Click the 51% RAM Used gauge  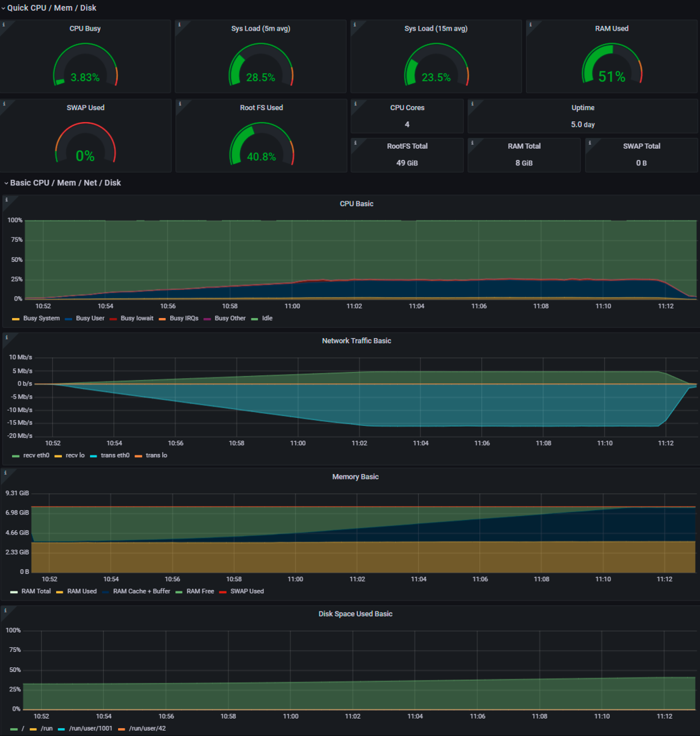point(611,70)
